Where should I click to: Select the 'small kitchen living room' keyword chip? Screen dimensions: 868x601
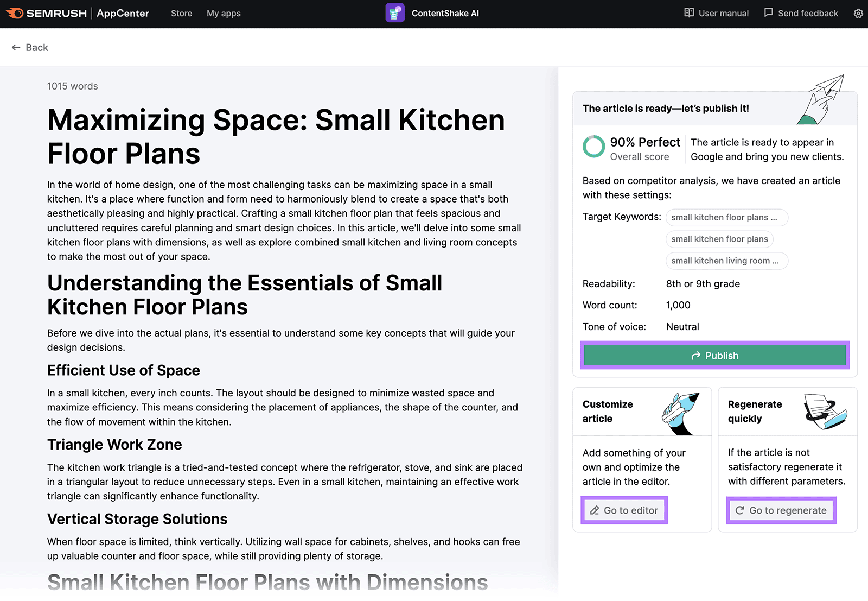[x=726, y=261]
